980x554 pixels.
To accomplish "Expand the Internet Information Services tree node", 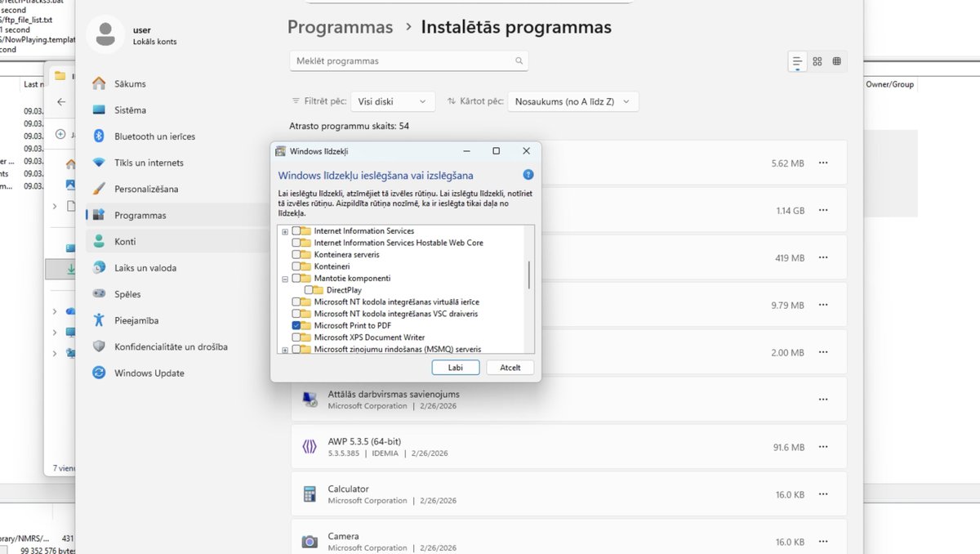I will point(285,231).
